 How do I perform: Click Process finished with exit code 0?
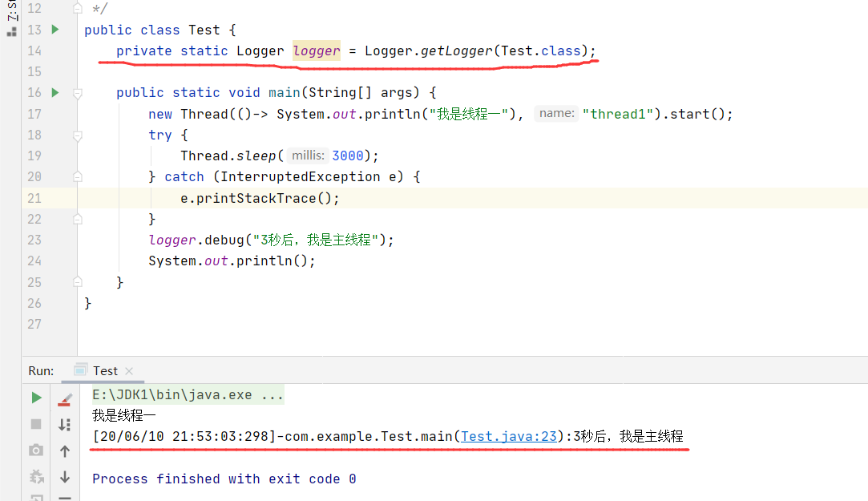coord(224,479)
